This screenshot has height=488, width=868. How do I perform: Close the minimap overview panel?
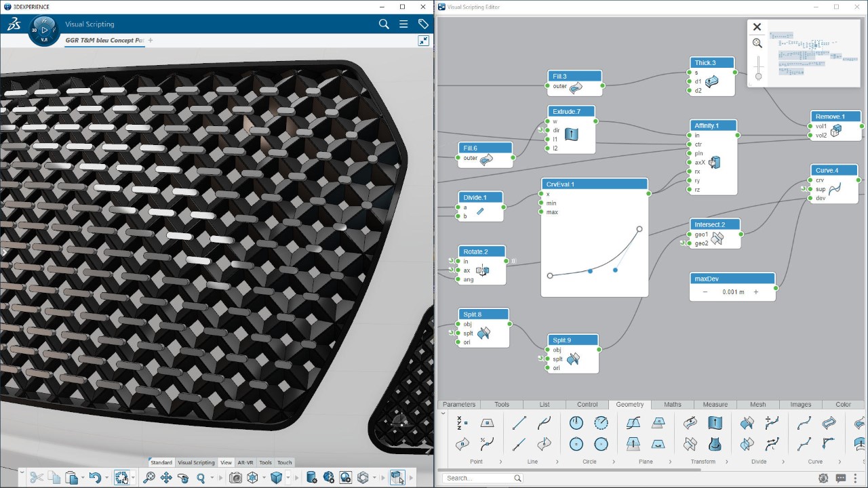(757, 27)
